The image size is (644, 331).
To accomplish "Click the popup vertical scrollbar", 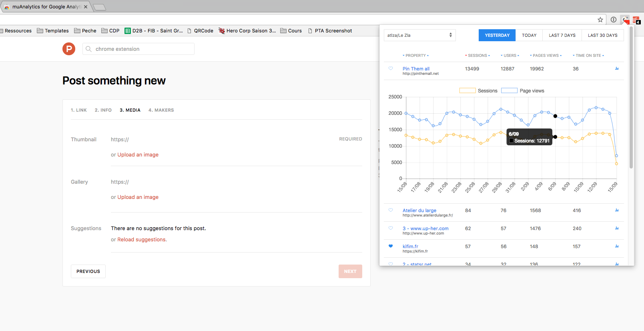I will tap(631, 98).
